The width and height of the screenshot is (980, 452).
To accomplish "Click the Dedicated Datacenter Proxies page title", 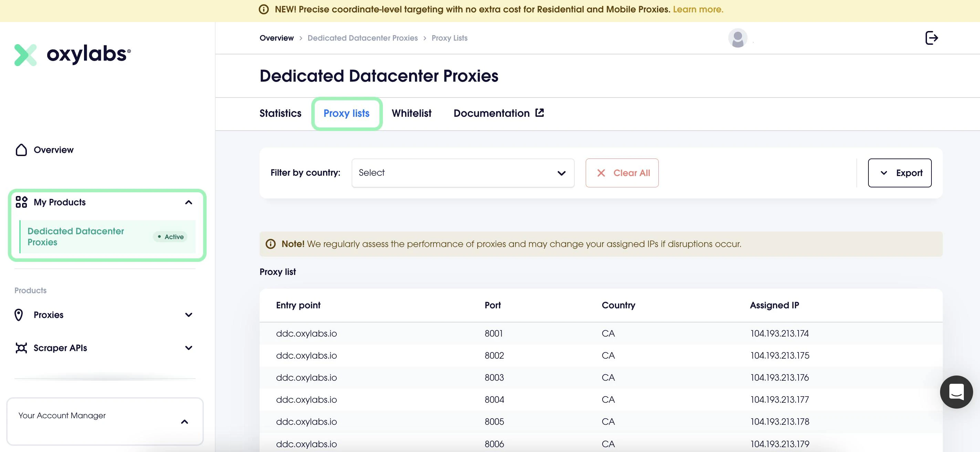I will [x=379, y=76].
